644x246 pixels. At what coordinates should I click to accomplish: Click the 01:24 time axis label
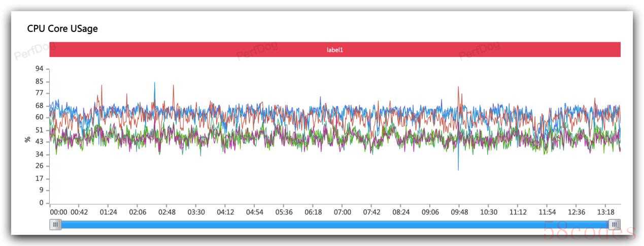tap(108, 212)
